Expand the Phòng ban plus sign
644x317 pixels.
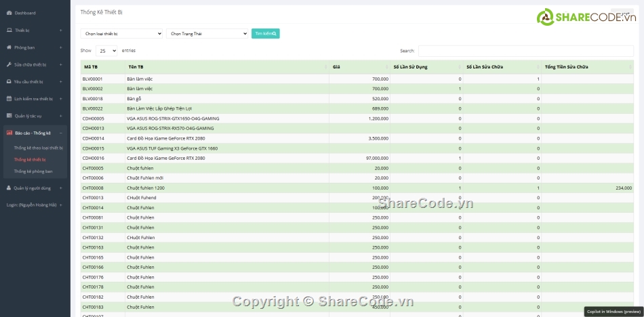(61, 47)
